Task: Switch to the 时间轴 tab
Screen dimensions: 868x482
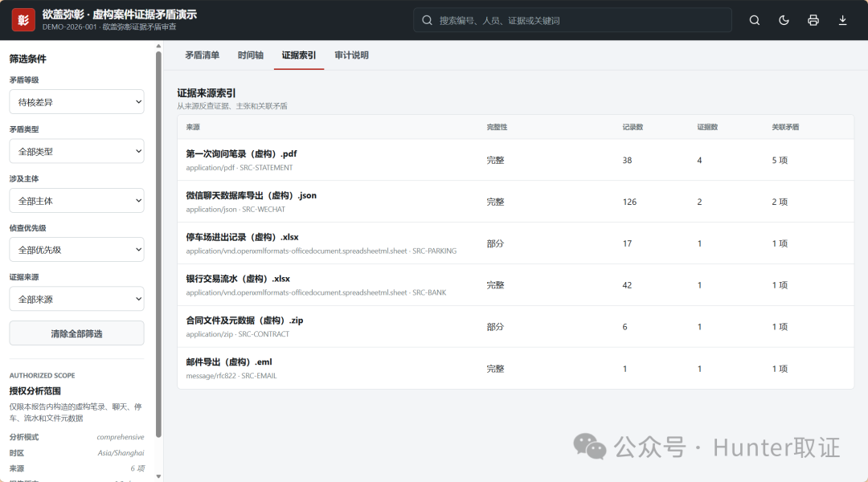Action: pyautogui.click(x=250, y=55)
